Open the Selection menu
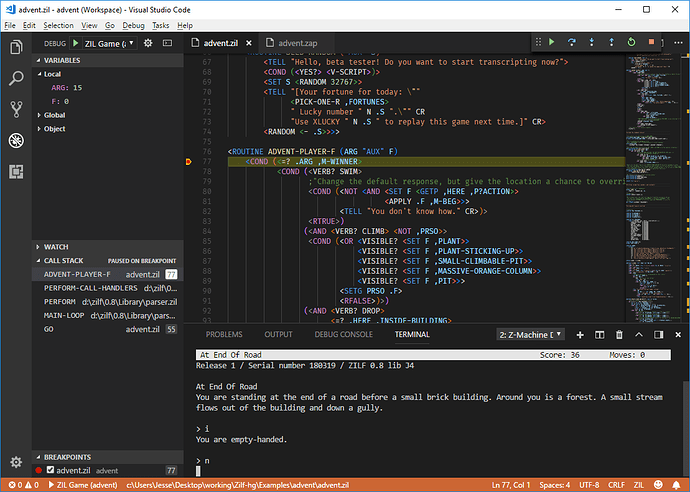This screenshot has width=690, height=492. (x=58, y=26)
